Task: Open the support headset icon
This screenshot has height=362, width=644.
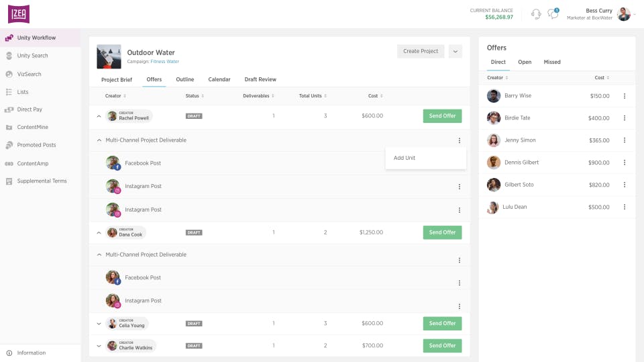Action: [x=535, y=14]
